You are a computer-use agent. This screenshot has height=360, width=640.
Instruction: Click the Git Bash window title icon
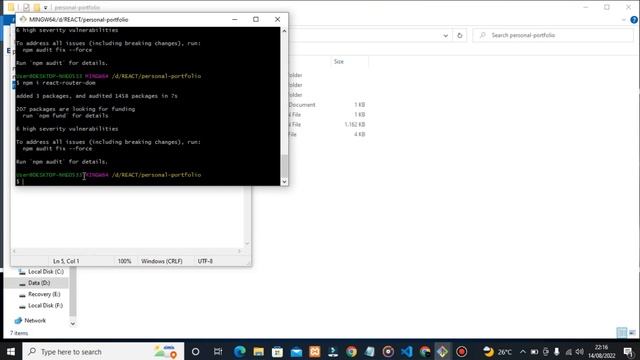[23, 19]
